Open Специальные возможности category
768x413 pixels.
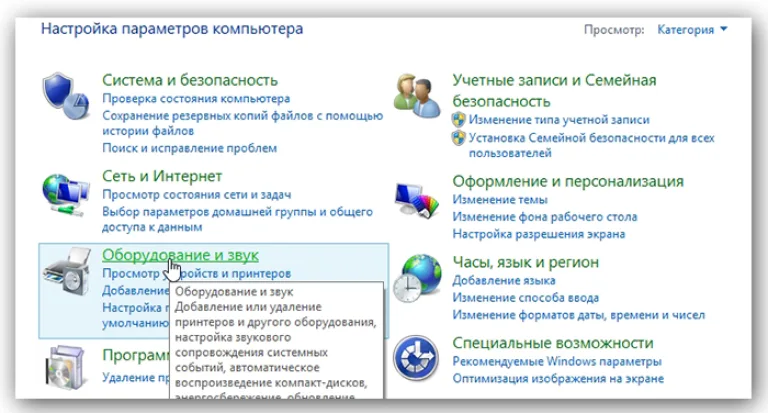[x=552, y=343]
